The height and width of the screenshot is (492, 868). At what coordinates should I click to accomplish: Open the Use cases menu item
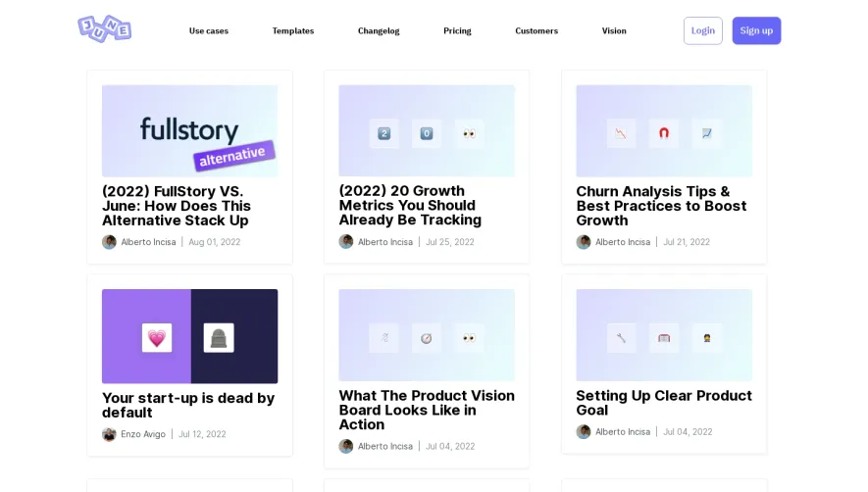[x=209, y=31]
